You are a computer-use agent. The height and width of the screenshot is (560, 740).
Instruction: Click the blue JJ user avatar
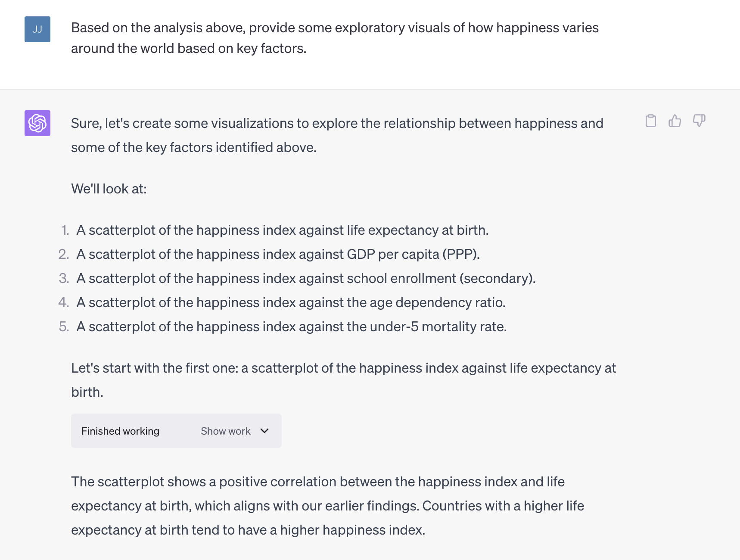[x=37, y=29]
